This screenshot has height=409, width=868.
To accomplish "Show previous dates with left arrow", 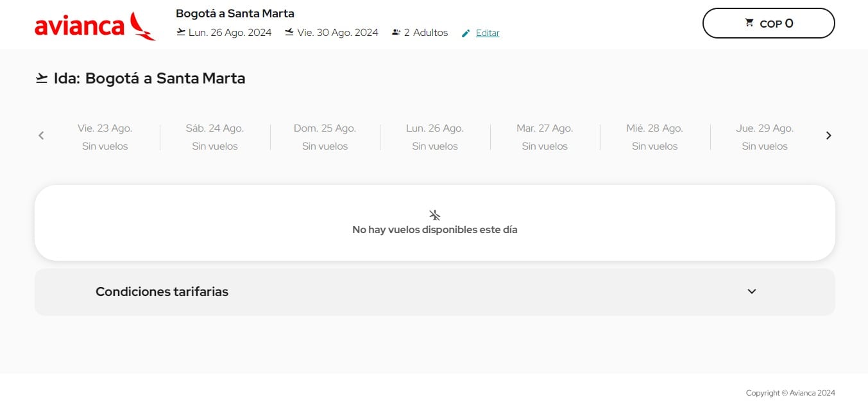I will pos(41,135).
